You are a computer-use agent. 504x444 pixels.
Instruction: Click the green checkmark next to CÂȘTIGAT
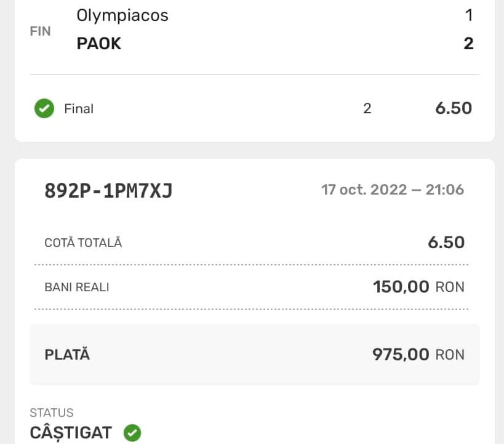pyautogui.click(x=132, y=433)
